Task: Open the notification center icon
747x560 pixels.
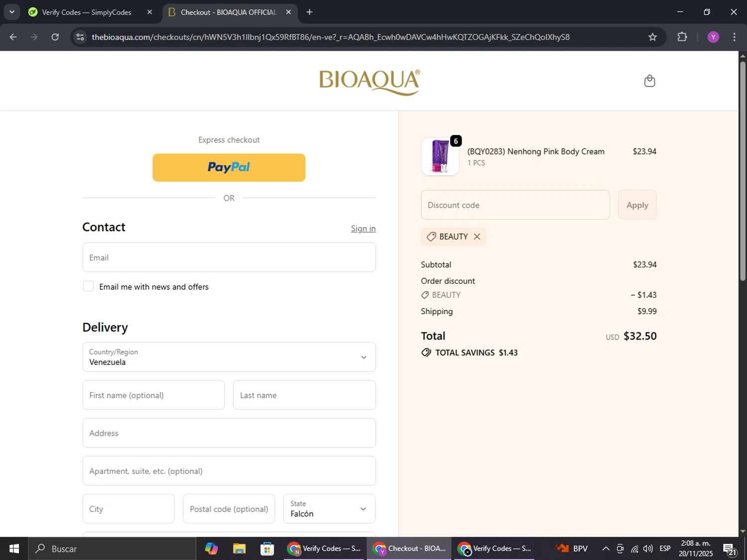Action: pos(731,549)
